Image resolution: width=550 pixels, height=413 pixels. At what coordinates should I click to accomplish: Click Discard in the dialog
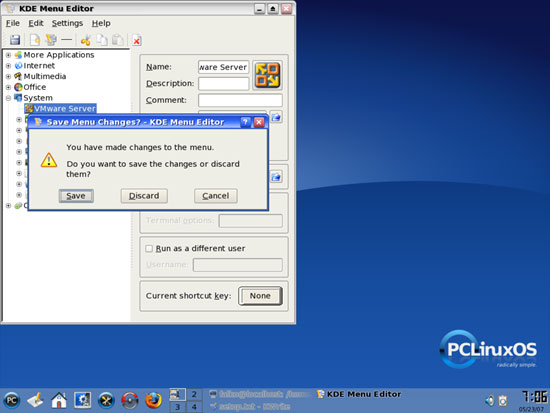click(144, 196)
